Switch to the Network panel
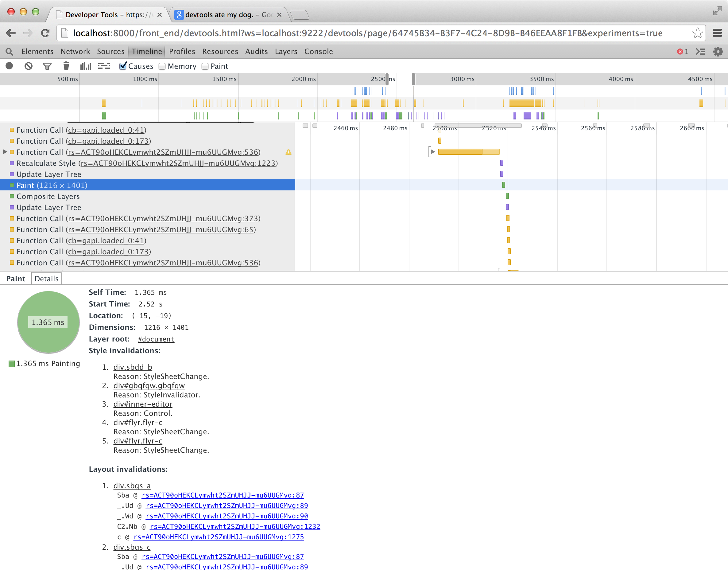 [x=75, y=52]
